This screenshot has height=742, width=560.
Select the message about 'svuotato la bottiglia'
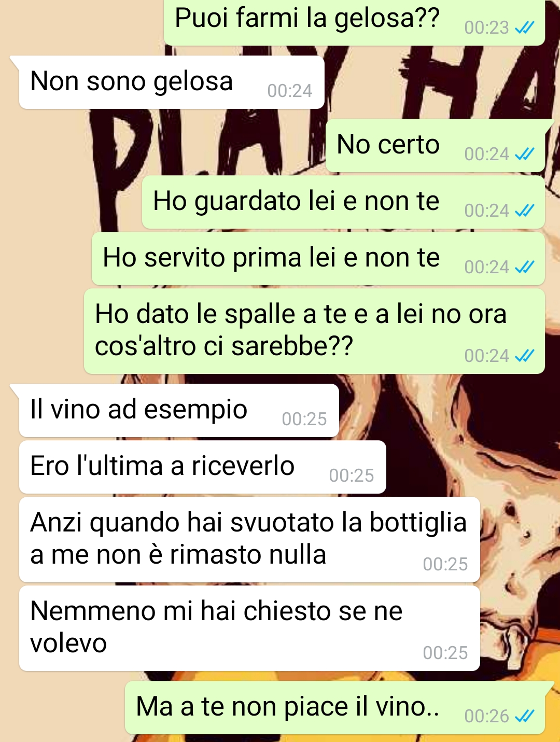[x=249, y=539]
